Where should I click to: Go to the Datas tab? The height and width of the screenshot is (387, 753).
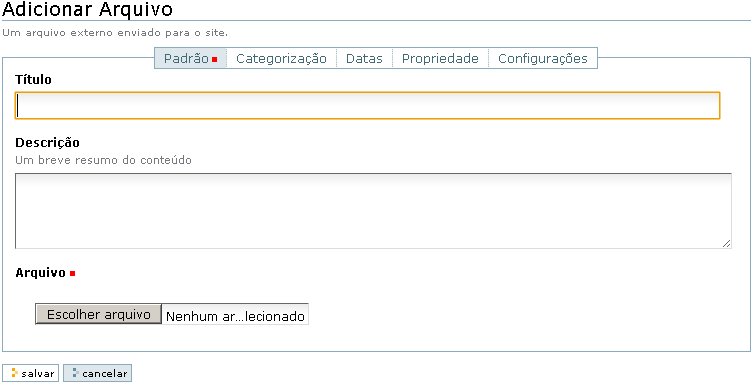coord(364,59)
